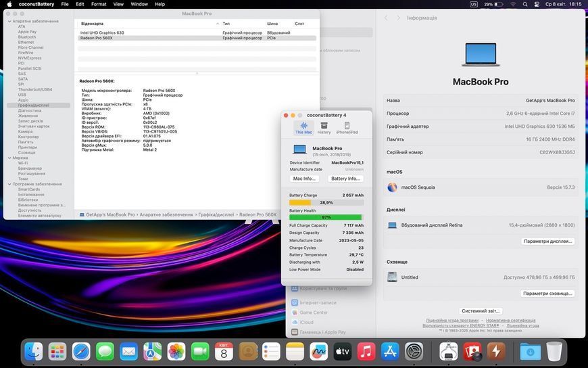588x368 pixels.
Task: Click the Battery Info... button
Action: point(346,179)
